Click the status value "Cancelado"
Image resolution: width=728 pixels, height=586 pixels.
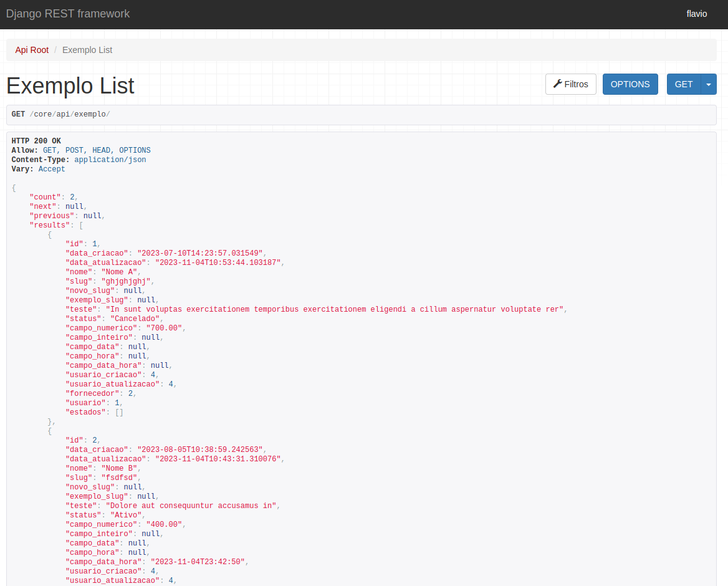[136, 319]
